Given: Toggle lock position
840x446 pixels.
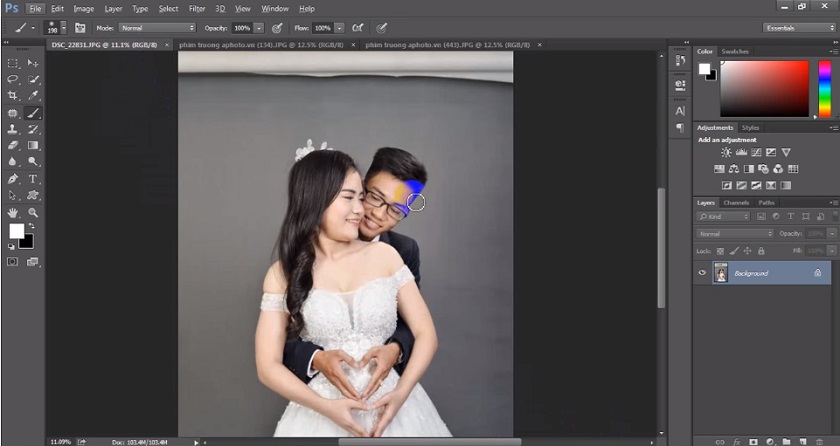Looking at the screenshot, I should tap(747, 251).
